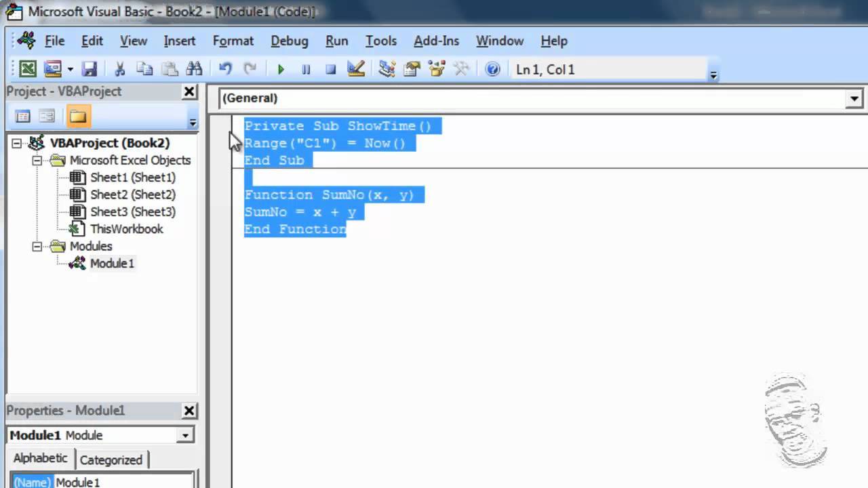868x488 pixels.
Task: Click the Redo arrow icon
Action: coord(250,68)
